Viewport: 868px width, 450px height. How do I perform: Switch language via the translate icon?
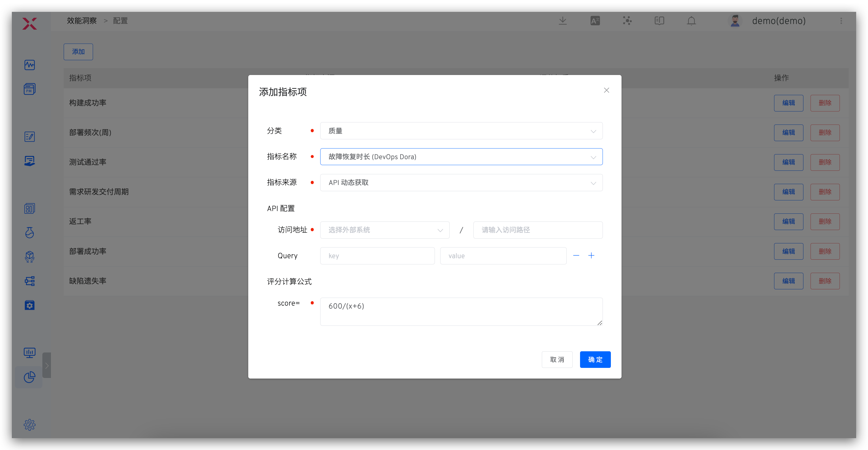click(595, 20)
